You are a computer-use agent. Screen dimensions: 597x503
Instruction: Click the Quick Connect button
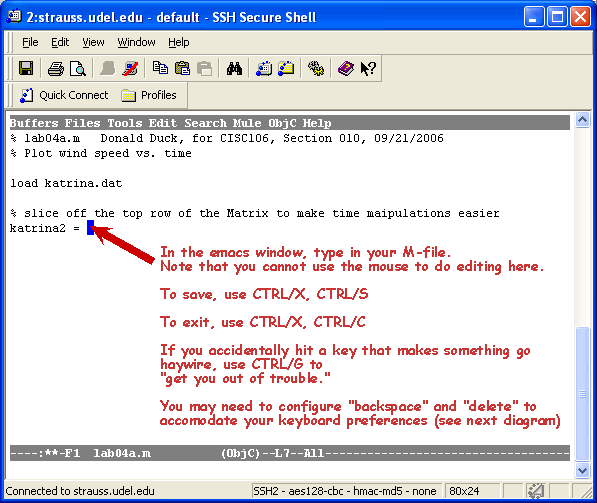coord(64,95)
